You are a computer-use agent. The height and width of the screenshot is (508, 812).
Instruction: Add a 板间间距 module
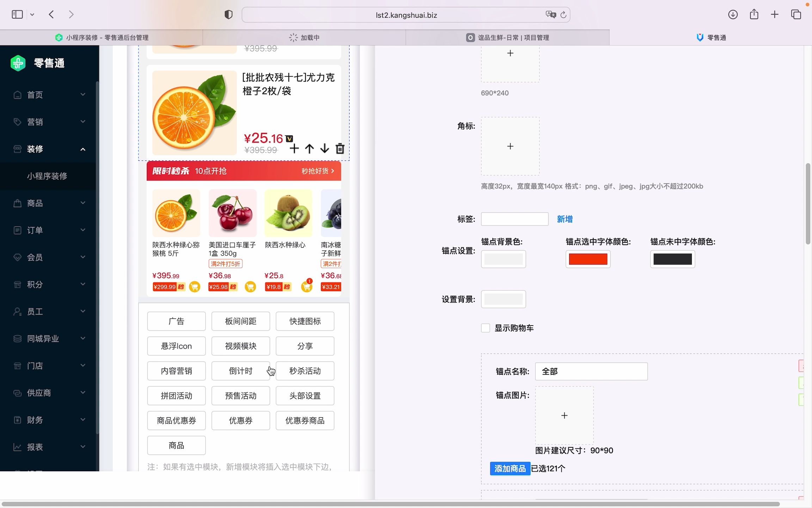tap(241, 321)
